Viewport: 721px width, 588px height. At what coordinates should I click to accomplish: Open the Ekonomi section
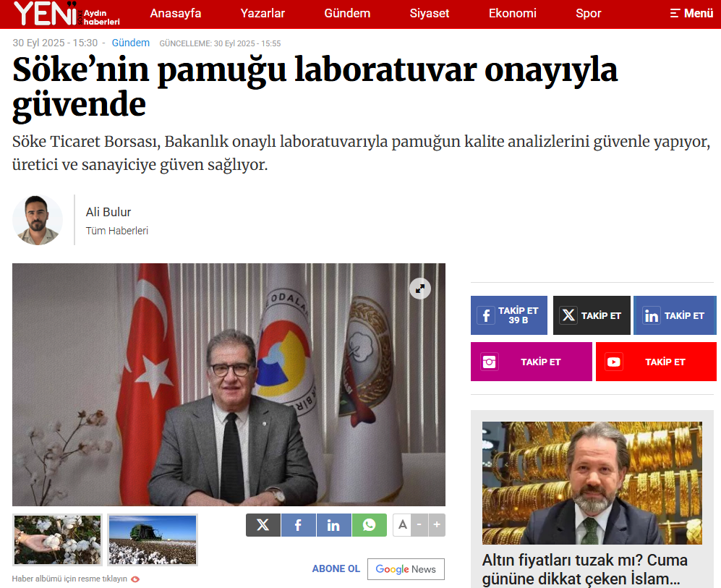pos(512,13)
